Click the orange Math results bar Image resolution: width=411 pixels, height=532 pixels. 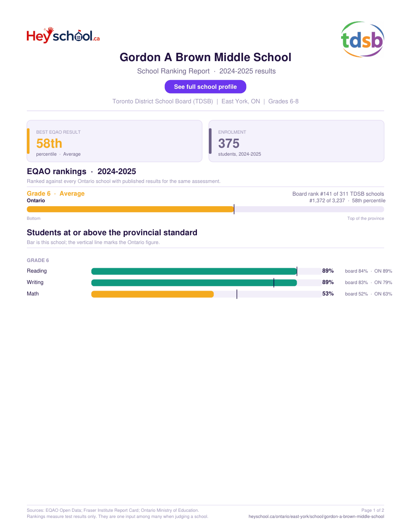tap(153, 294)
